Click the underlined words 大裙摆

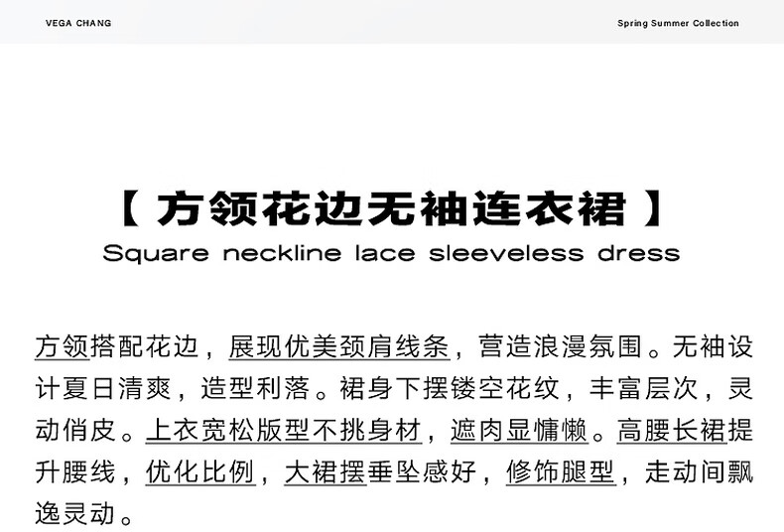tap(326, 471)
